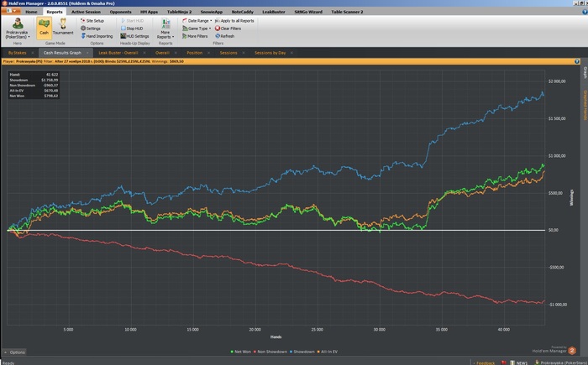Viewport: 588px width, 365px height.
Task: Refresh the report data
Action: point(224,36)
